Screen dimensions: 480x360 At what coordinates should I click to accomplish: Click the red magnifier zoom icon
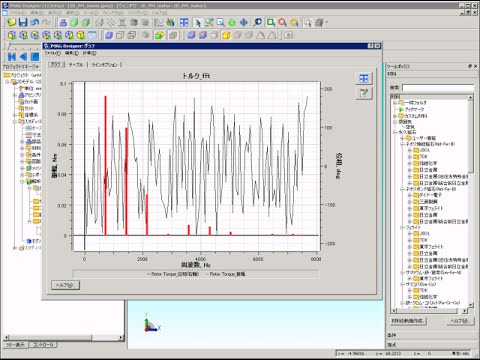coord(282,22)
